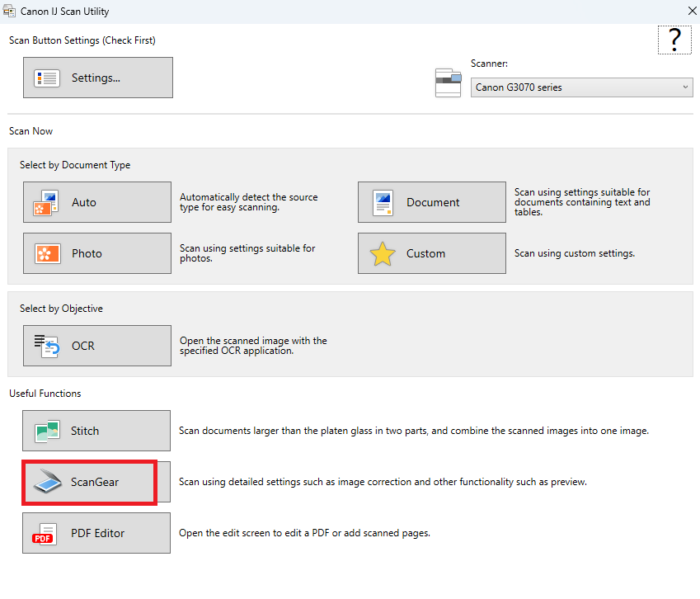Click the orange Photo scan icon
700x599 pixels.
tap(47, 253)
